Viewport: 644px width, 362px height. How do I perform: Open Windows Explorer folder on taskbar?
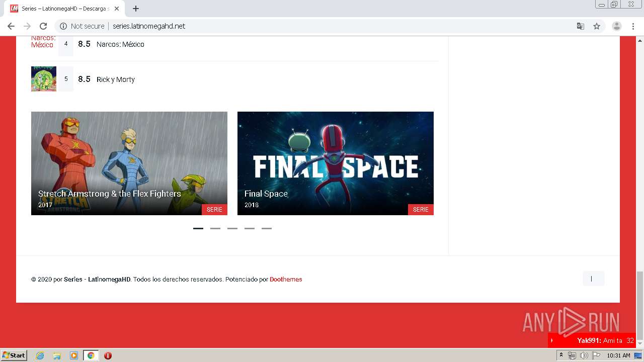[57, 355]
